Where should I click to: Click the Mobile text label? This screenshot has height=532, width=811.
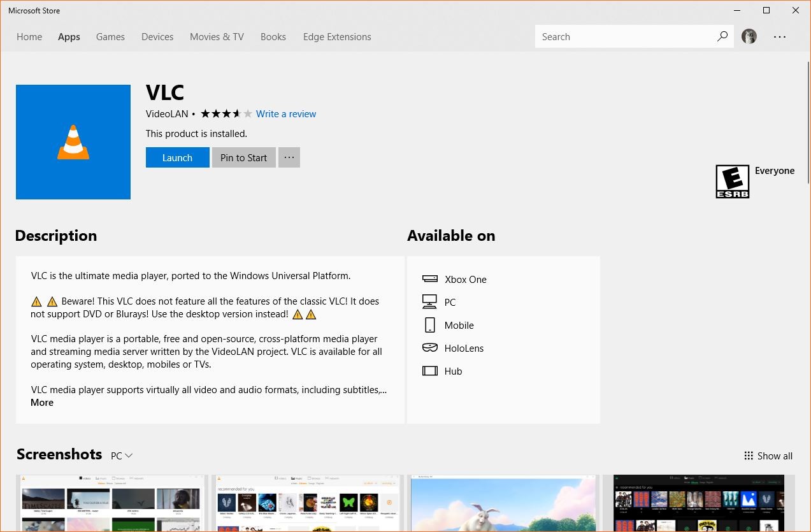459,325
